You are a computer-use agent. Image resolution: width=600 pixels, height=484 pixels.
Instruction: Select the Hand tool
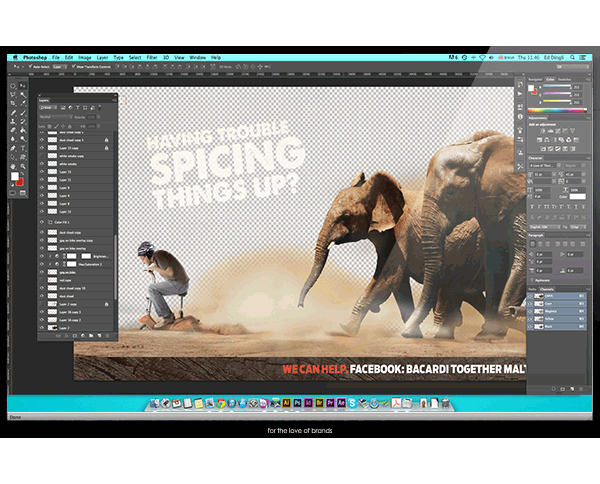[x=13, y=166]
